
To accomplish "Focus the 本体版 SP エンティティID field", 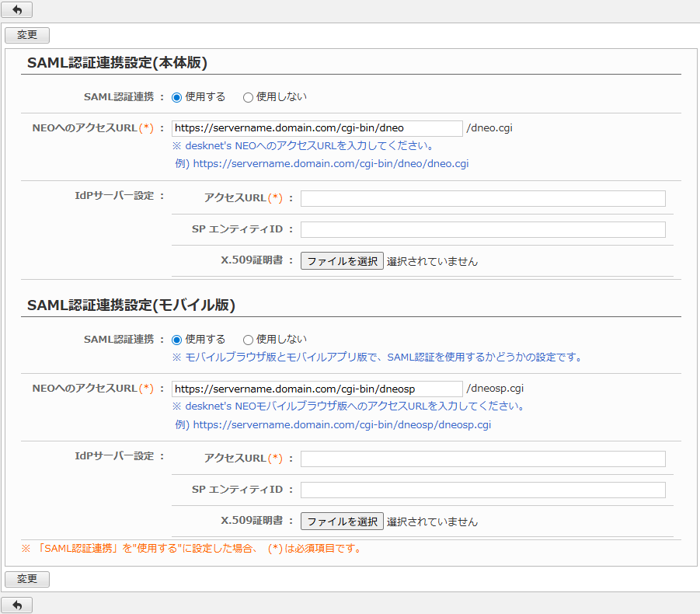I will tap(482, 229).
